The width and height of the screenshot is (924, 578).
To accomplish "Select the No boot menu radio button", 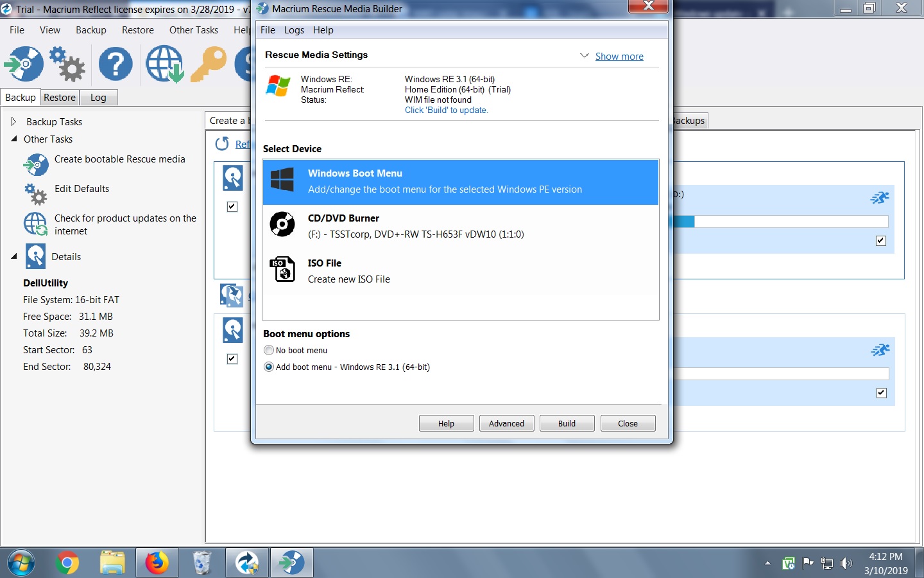I will (x=269, y=350).
